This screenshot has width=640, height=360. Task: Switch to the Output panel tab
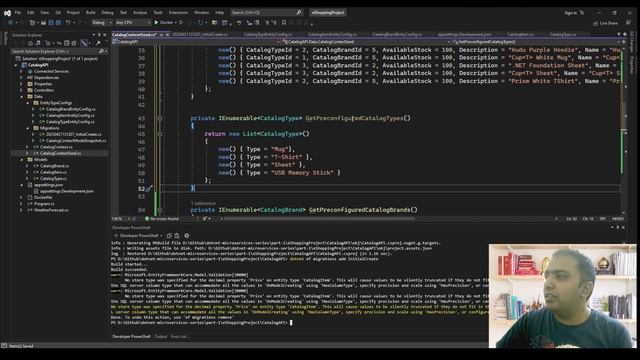(x=161, y=337)
